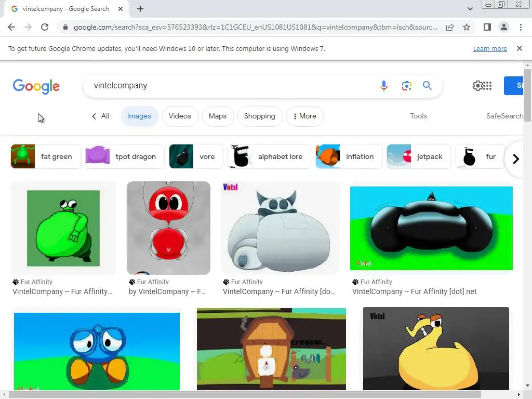Open 'VintelCompany -- Fur Affinity [do...' link
The width and height of the screenshot is (532, 399).
279,291
